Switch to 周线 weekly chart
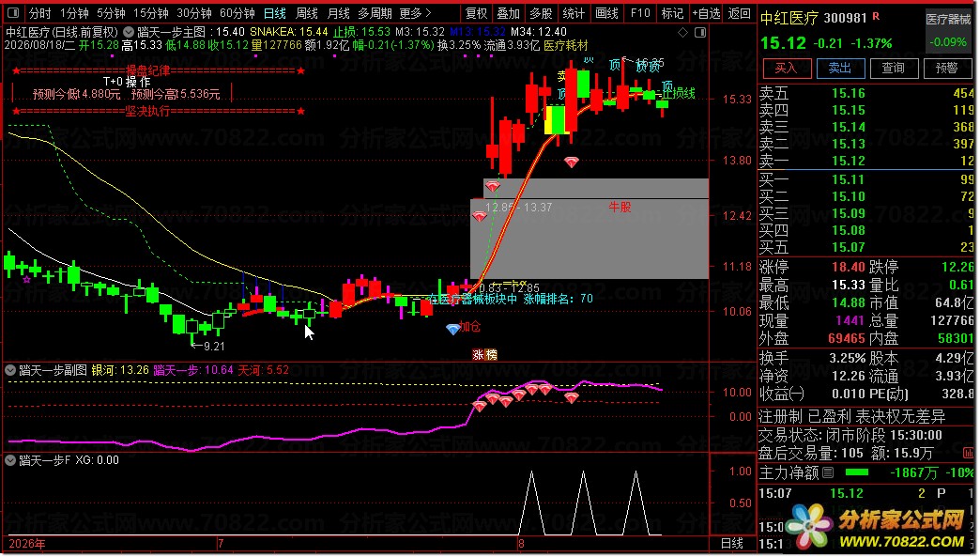Viewport: 980px width, 557px height. point(307,13)
